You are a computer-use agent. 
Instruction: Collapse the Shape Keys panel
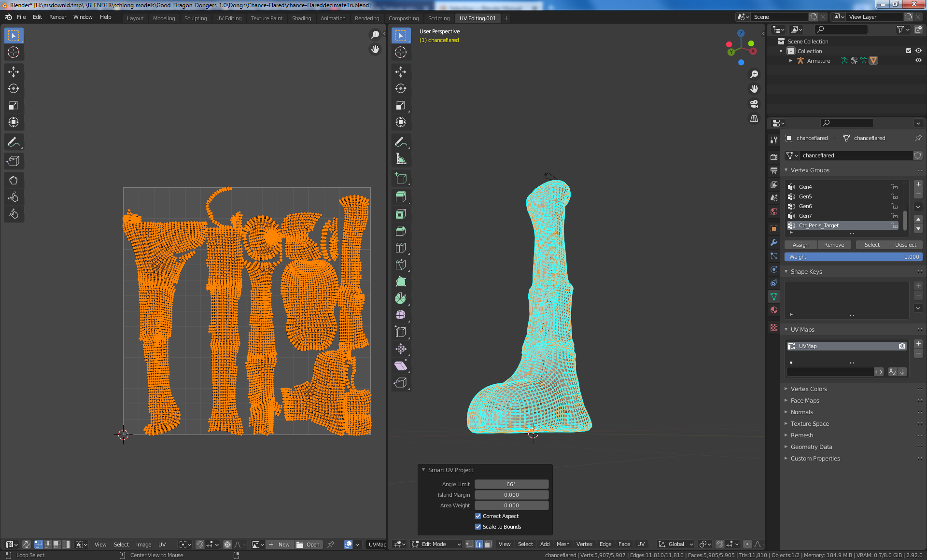(786, 271)
